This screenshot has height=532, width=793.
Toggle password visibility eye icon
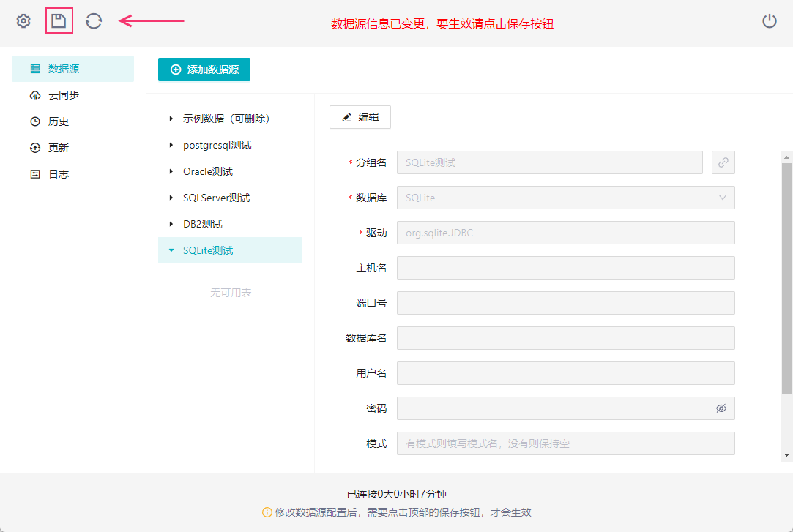pyautogui.click(x=721, y=408)
